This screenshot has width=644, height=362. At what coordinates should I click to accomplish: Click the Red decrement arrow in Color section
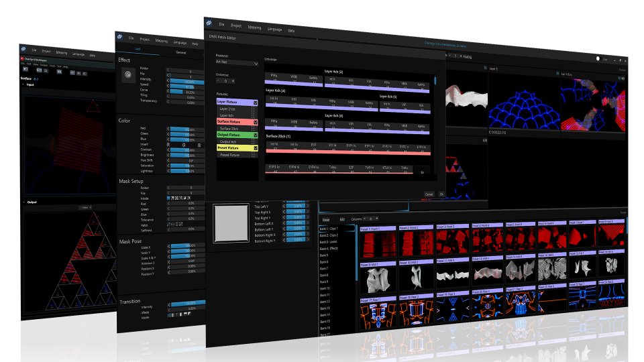click(168, 129)
